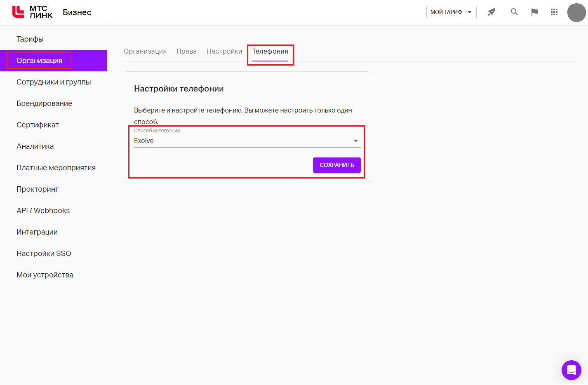This screenshot has height=385, width=588.
Task: Open the support chat bubble
Action: (572, 370)
